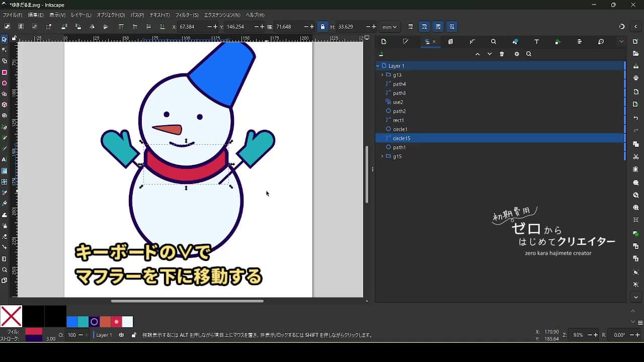This screenshot has width=644, height=362.
Task: Toggle the width/height ratio lock
Action: pyautogui.click(x=323, y=27)
